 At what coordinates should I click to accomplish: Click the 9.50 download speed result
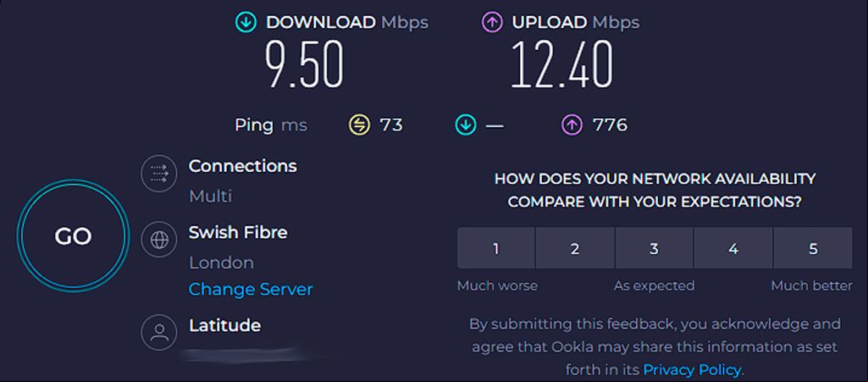pyautogui.click(x=304, y=64)
